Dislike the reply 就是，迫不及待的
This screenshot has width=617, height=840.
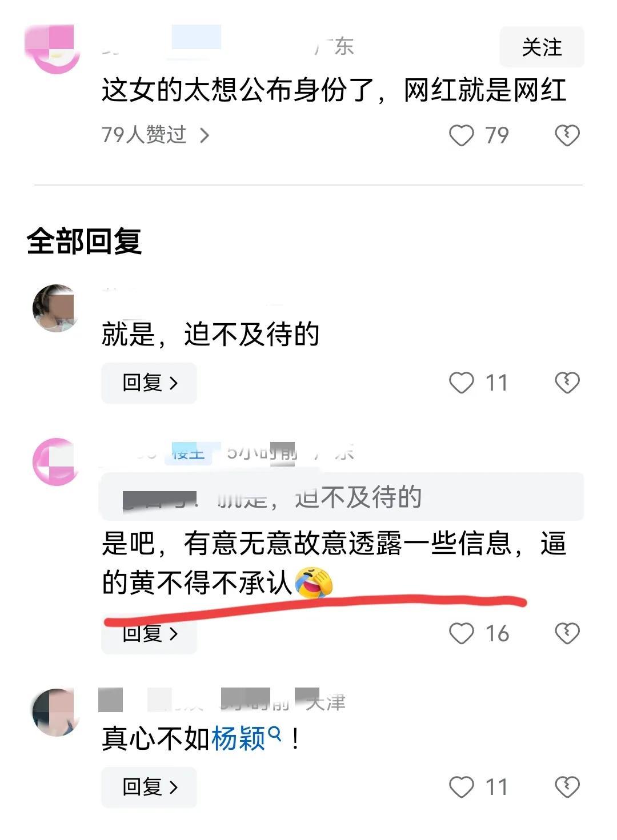(567, 383)
